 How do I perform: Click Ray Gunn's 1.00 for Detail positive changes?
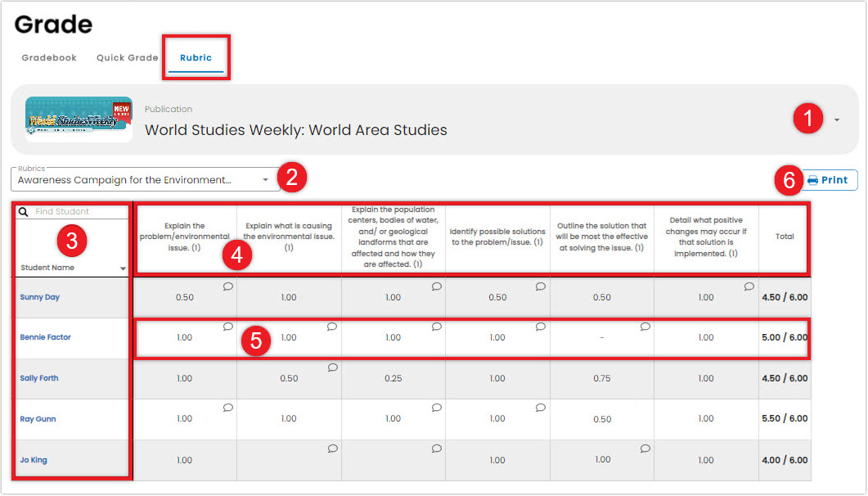[706, 419]
